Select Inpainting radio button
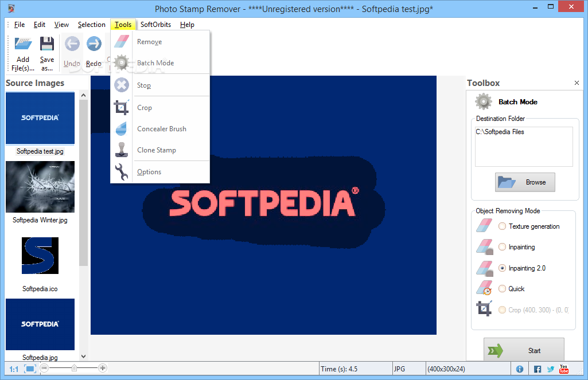The width and height of the screenshot is (588, 380). [x=502, y=247]
